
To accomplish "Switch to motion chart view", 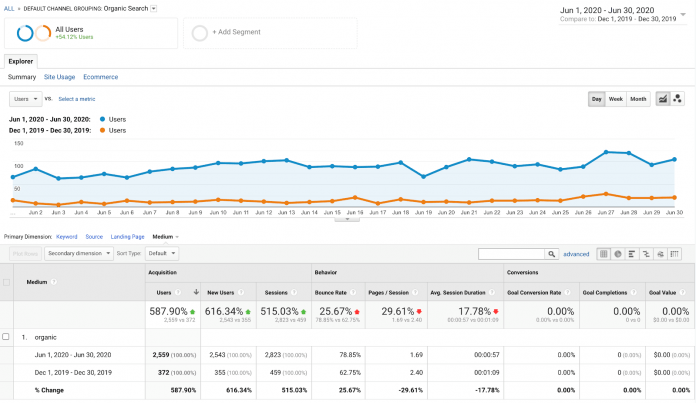I will coord(677,99).
